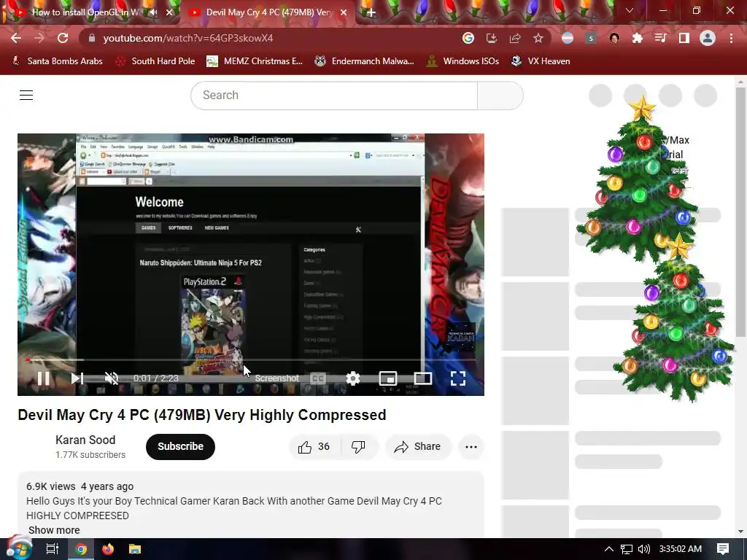
Task: Open network settings from the tray
Action: coord(627,549)
